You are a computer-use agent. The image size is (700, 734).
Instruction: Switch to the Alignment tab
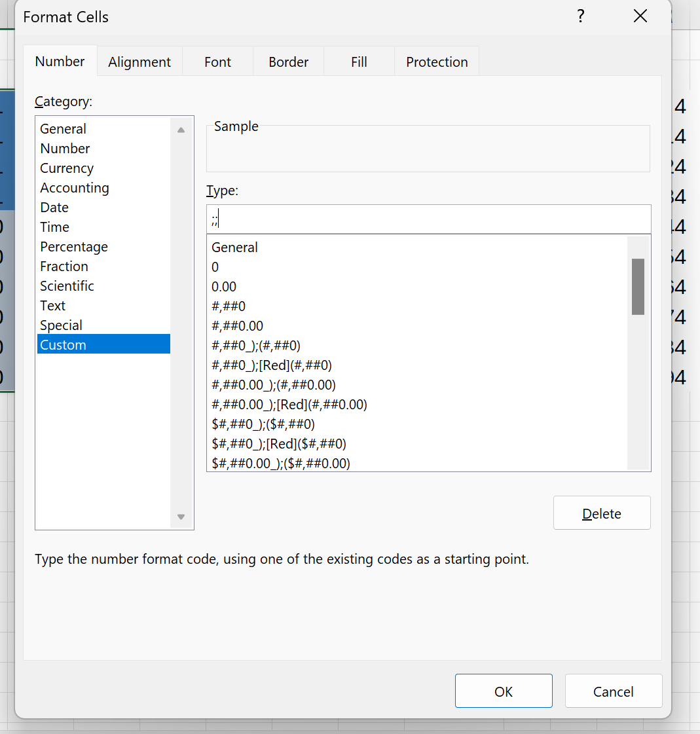[139, 62]
